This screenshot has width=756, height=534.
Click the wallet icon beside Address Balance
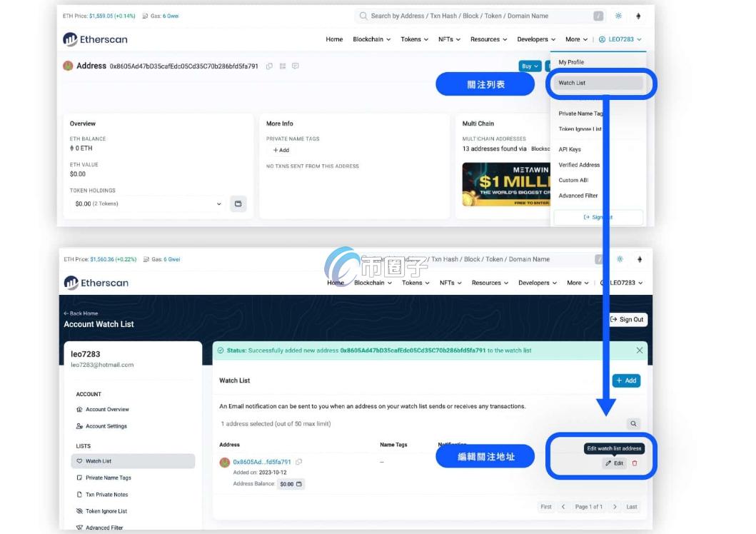tap(300, 484)
